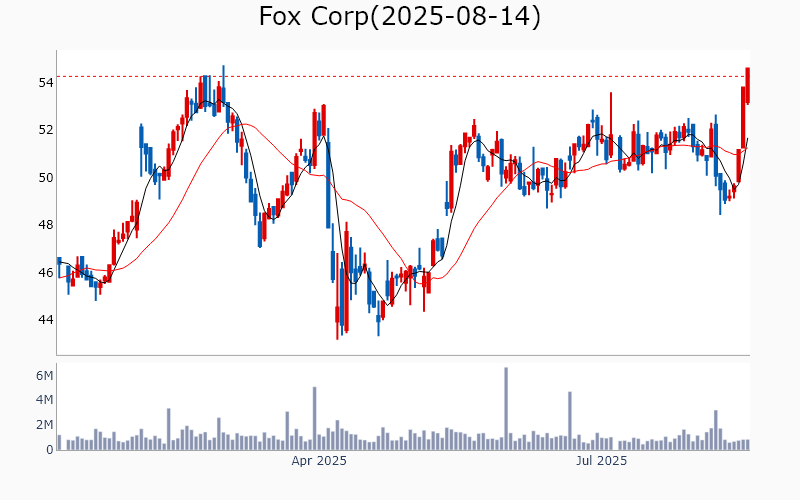Select the Jul 2025 date axis label
800x500 pixels.
click(x=602, y=461)
